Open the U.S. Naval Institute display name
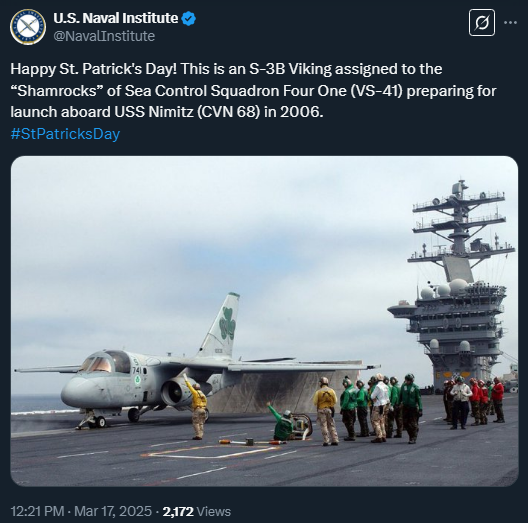 (x=116, y=18)
